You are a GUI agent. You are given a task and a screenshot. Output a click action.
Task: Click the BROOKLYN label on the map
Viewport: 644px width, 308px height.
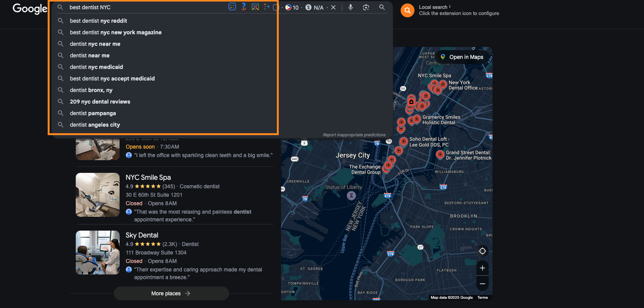(464, 216)
